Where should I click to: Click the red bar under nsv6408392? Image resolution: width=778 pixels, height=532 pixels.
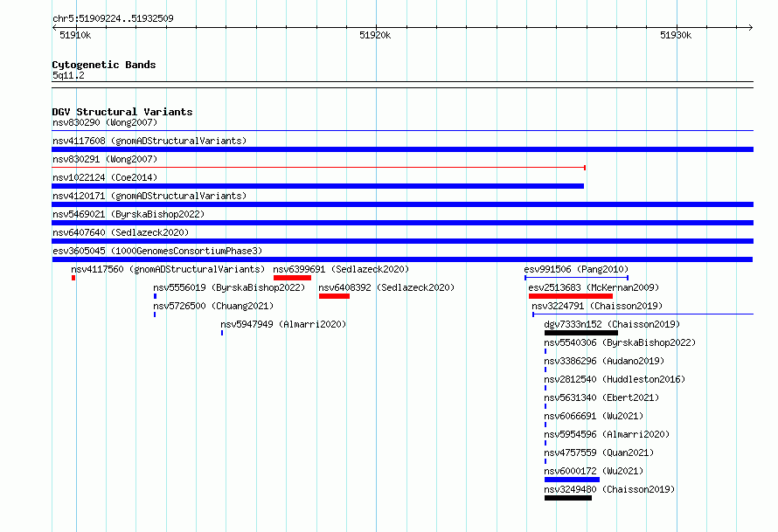coord(335,296)
